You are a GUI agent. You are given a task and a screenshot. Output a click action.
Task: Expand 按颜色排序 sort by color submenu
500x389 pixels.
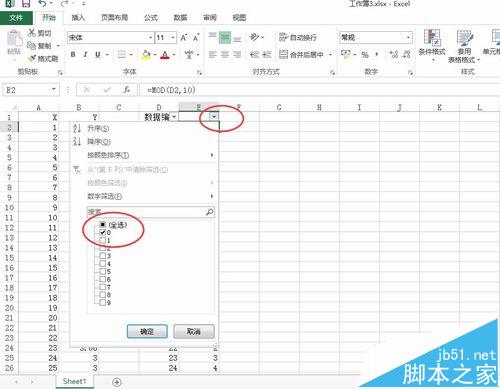212,155
